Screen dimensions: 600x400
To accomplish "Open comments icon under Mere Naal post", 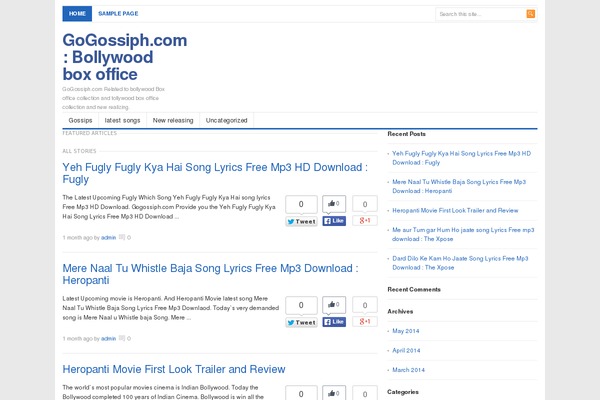I will point(122,338).
